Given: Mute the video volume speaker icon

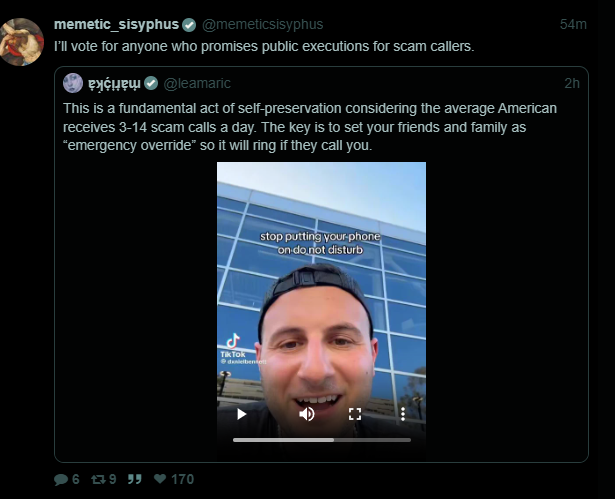Looking at the screenshot, I should click(307, 414).
